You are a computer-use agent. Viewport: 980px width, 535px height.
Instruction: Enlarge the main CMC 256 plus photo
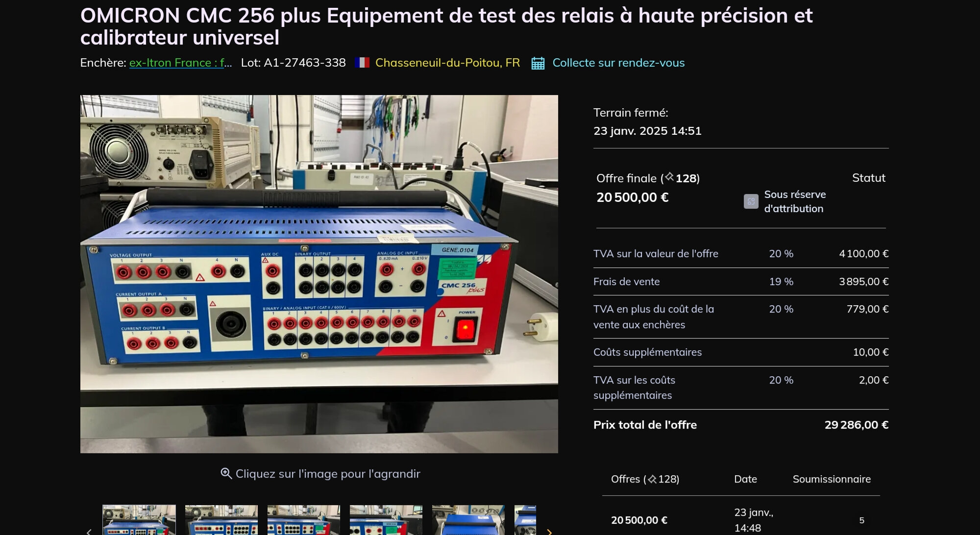(319, 273)
